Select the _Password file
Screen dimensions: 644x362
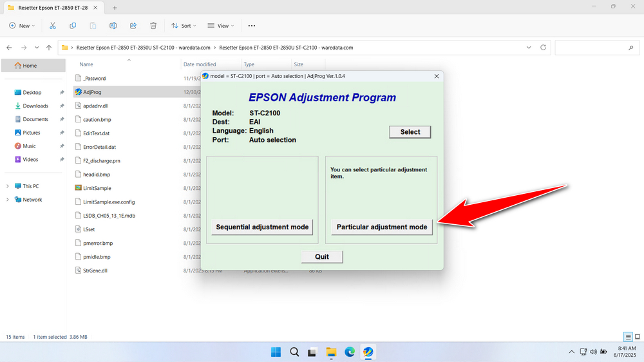tap(94, 79)
